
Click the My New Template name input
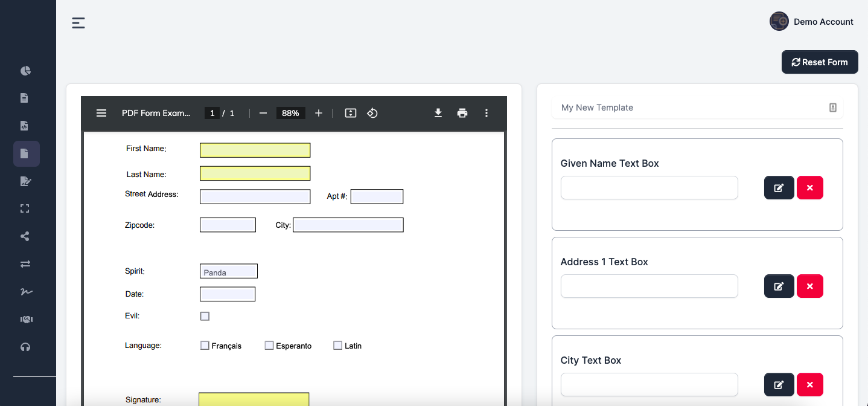pos(697,108)
